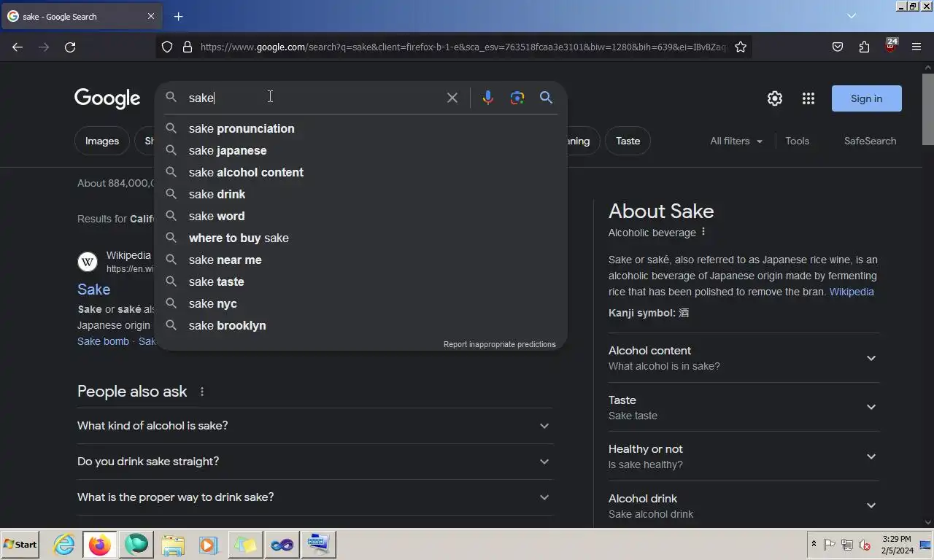Screen dimensions: 934x560
Task: Click the uBlock extension icon with badge
Action: (890, 46)
